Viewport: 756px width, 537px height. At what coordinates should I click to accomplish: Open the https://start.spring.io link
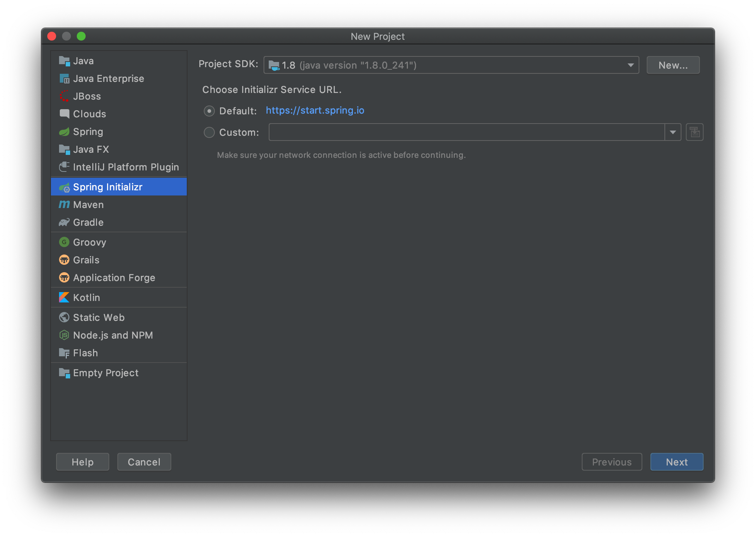pos(315,110)
